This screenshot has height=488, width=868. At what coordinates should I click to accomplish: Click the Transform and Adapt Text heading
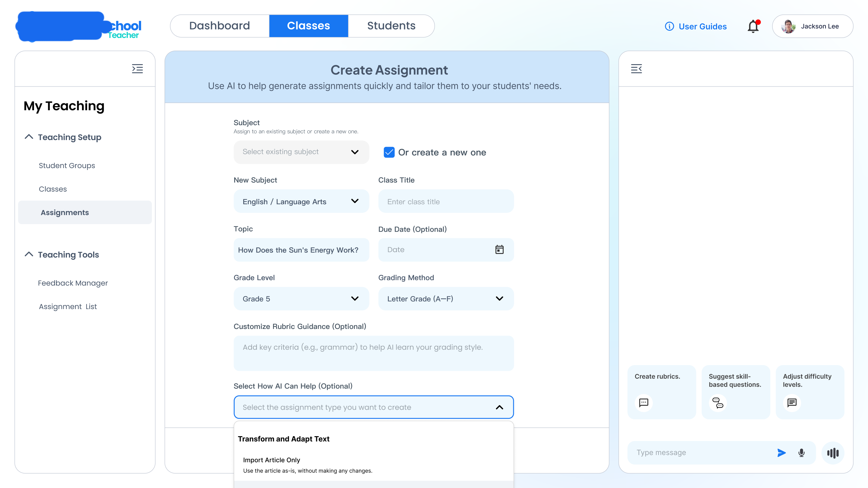tap(283, 439)
